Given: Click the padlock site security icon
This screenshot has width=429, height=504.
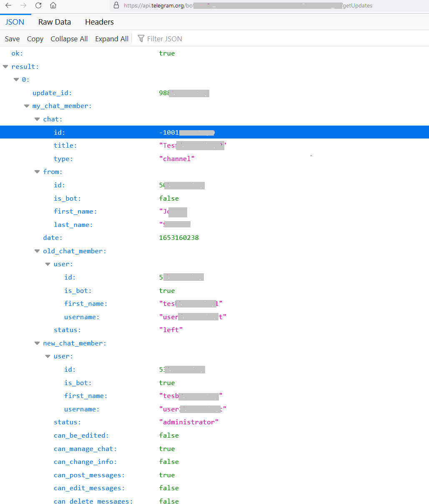Looking at the screenshot, I should coord(116,5).
